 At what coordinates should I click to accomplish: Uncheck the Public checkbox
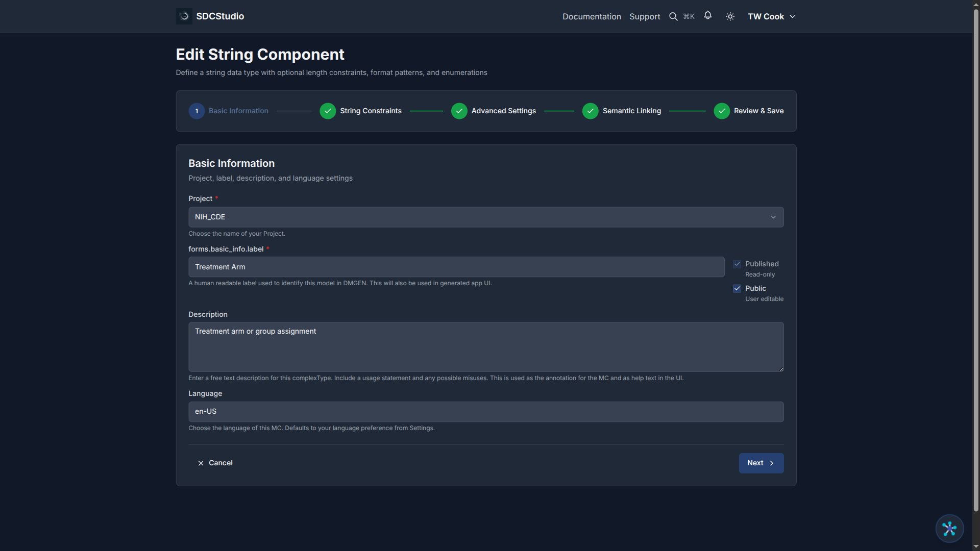pos(737,288)
